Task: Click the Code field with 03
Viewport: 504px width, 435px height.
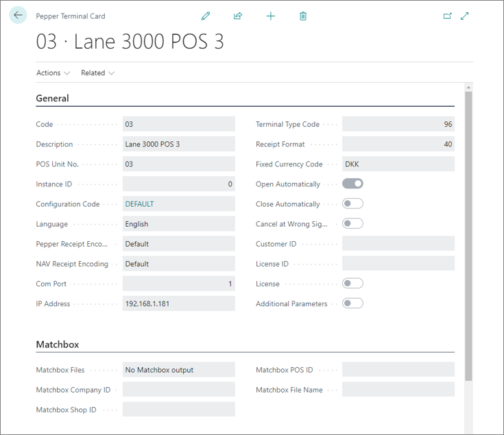Action: click(x=179, y=124)
